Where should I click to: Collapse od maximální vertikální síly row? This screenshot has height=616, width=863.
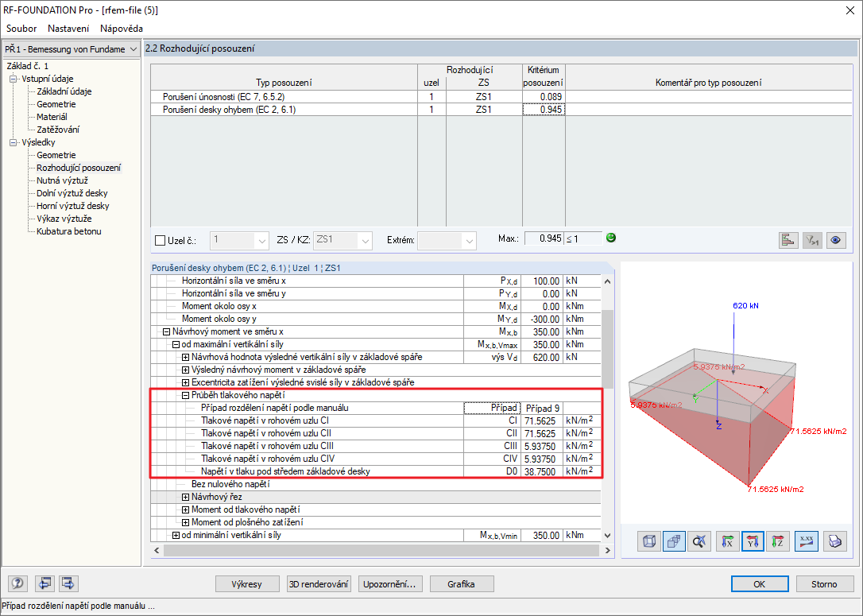[x=176, y=345]
